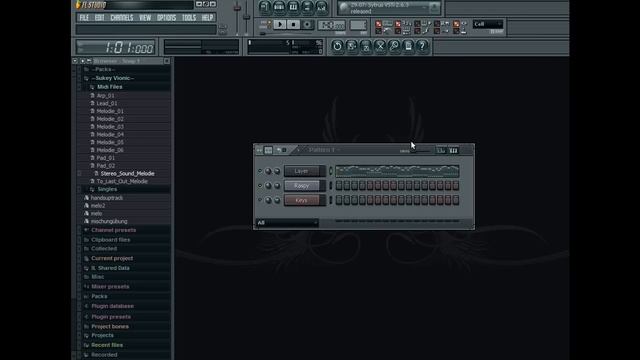Select the To_Last_Out_Melodie file

[122, 182]
